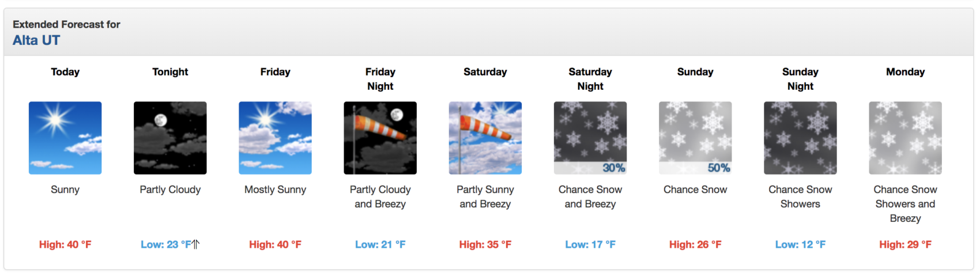Click the Sunday Night snow showers icon
This screenshot has height=276, width=980.
click(x=800, y=138)
